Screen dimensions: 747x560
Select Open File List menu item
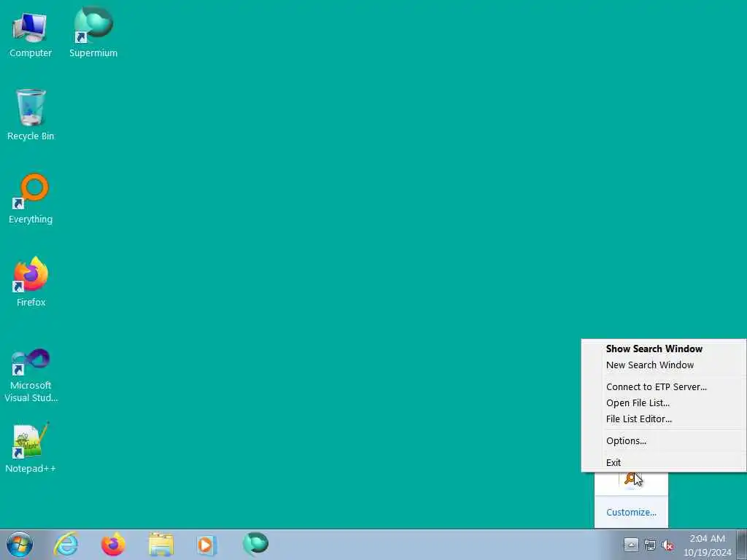tap(663, 402)
